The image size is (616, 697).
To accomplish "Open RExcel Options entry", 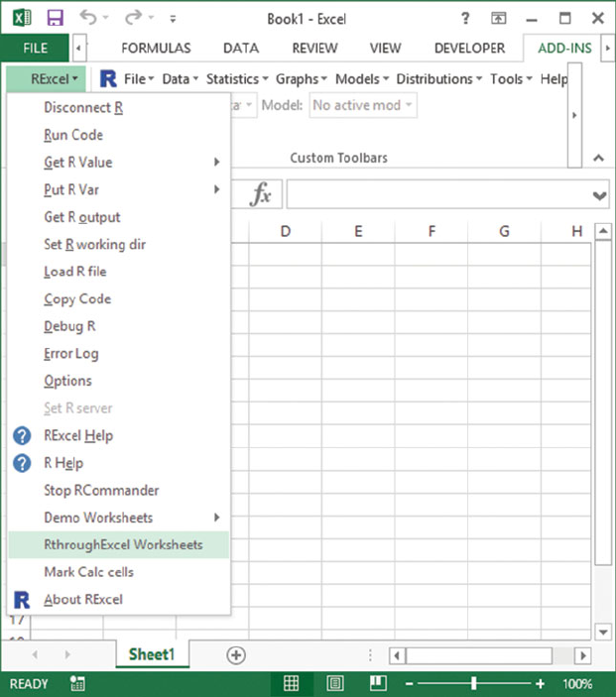I will tap(119, 381).
